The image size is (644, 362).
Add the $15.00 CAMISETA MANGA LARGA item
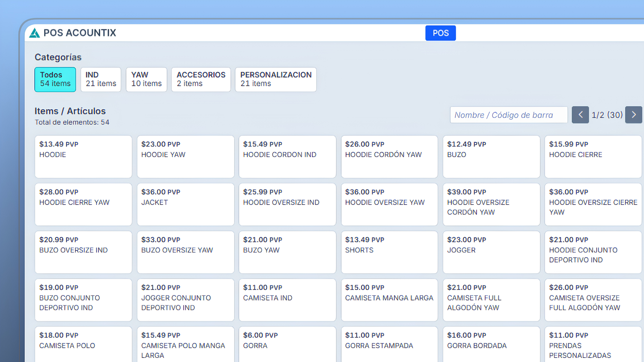[x=389, y=300]
